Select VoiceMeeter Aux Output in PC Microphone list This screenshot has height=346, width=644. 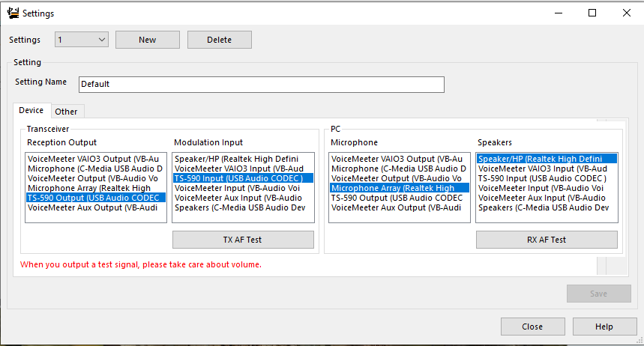pos(399,207)
